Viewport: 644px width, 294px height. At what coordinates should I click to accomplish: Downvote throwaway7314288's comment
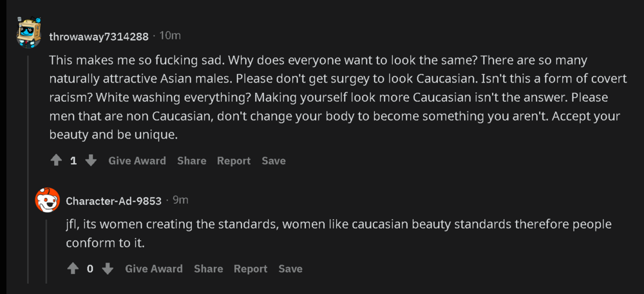pos(91,161)
